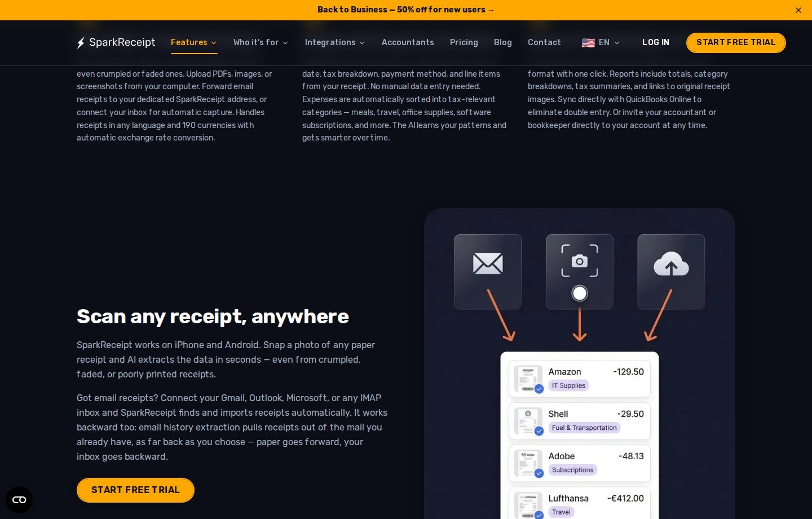
Task: Click the Subscriptions category tag
Action: pyautogui.click(x=572, y=470)
